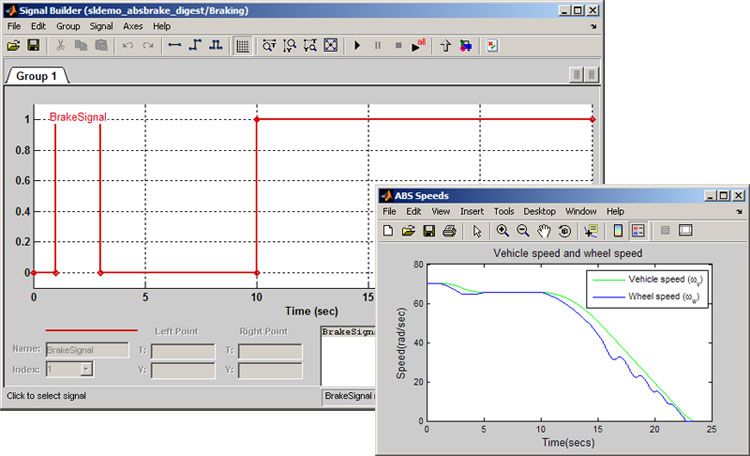This screenshot has width=750, height=456.
Task: Toggle the snap grid button in Signal Builder
Action: [x=242, y=46]
